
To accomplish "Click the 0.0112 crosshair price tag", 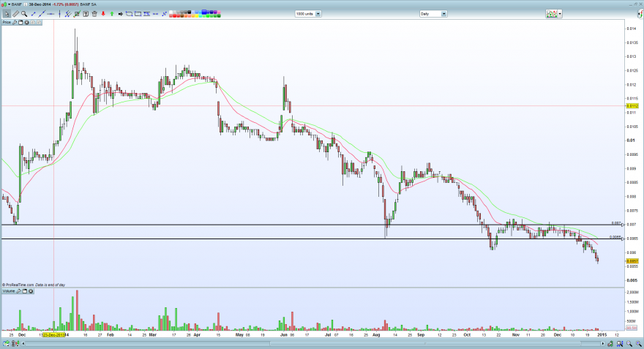I will click(632, 106).
